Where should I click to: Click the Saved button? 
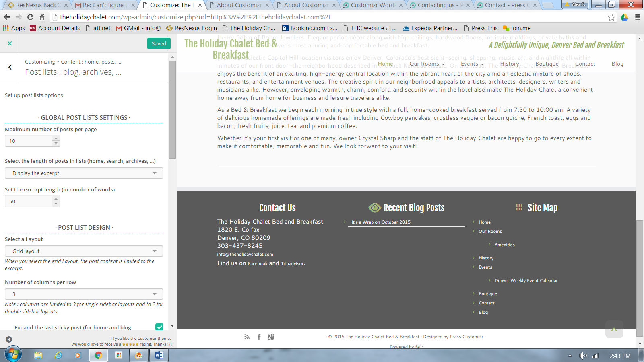[159, 43]
